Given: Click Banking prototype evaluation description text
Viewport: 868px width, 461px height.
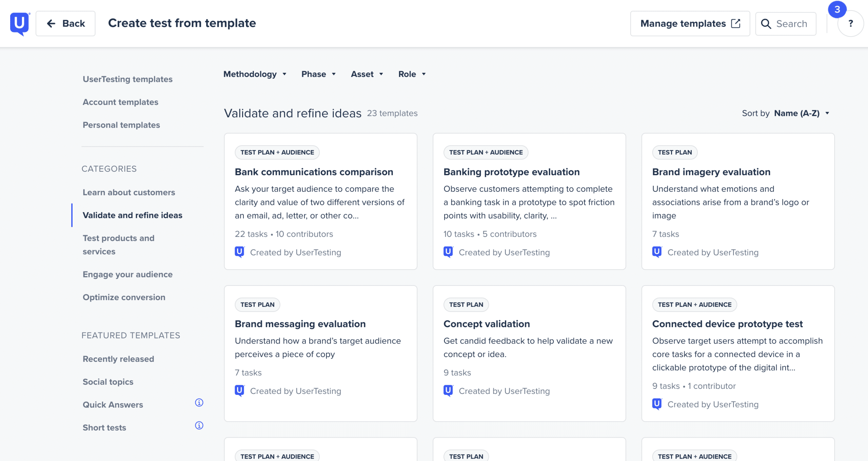Looking at the screenshot, I should (529, 202).
